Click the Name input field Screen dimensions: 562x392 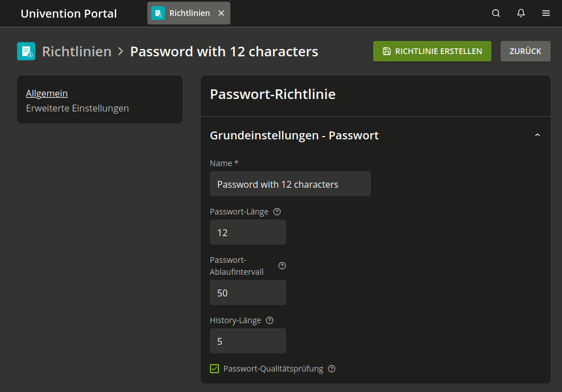point(290,184)
